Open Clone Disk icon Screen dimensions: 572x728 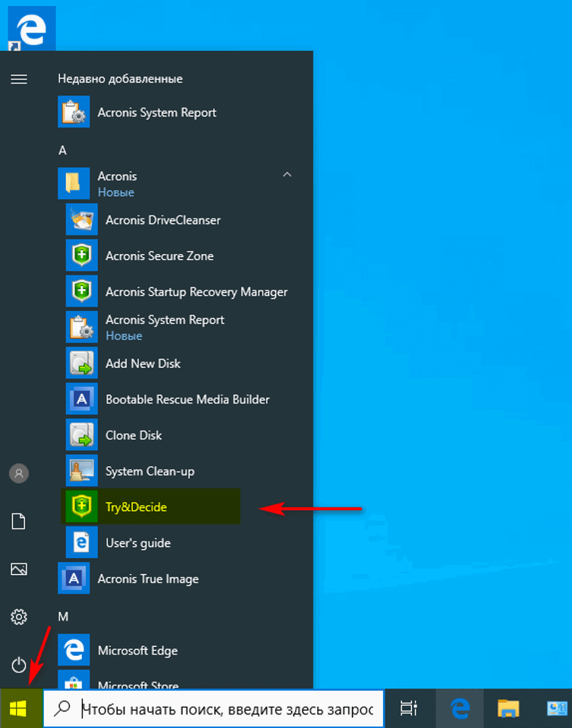(82, 435)
